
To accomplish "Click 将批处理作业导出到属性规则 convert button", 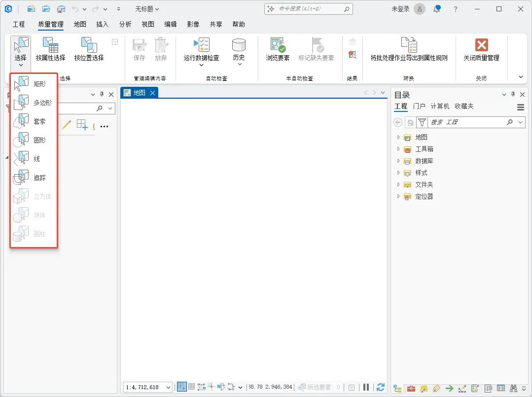I will pyautogui.click(x=409, y=49).
